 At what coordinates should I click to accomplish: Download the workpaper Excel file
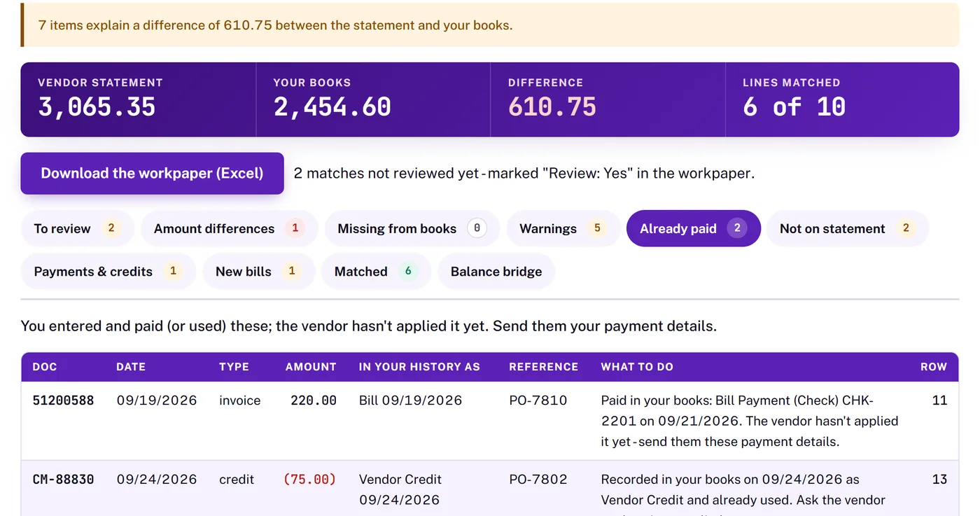pyautogui.click(x=152, y=173)
